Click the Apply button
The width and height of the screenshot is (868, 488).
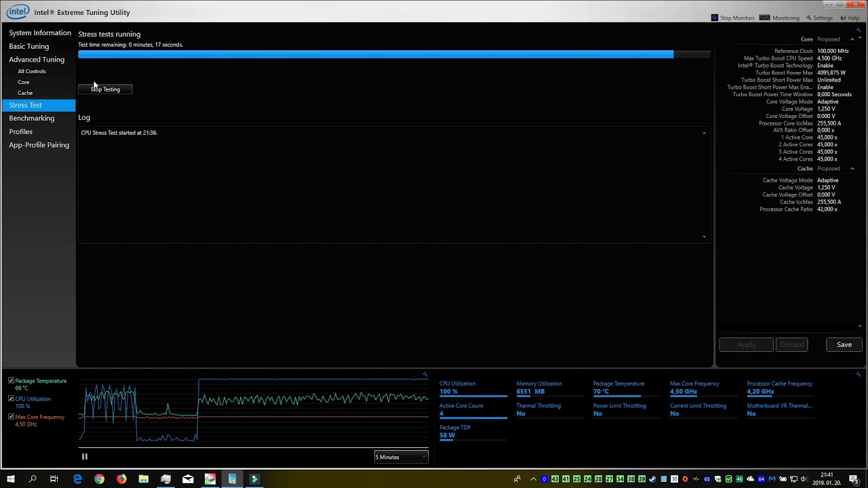[x=746, y=344]
